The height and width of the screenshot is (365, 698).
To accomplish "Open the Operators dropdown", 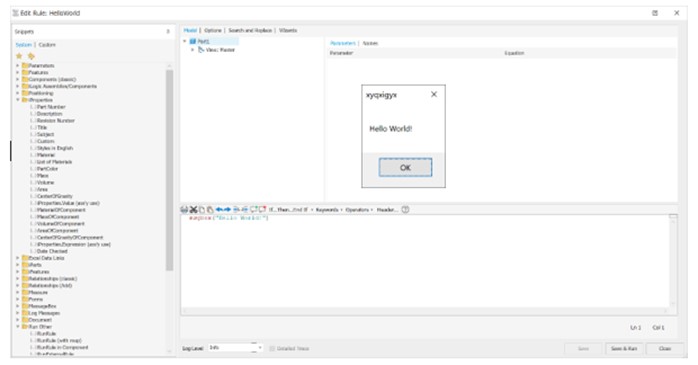I will (359, 210).
